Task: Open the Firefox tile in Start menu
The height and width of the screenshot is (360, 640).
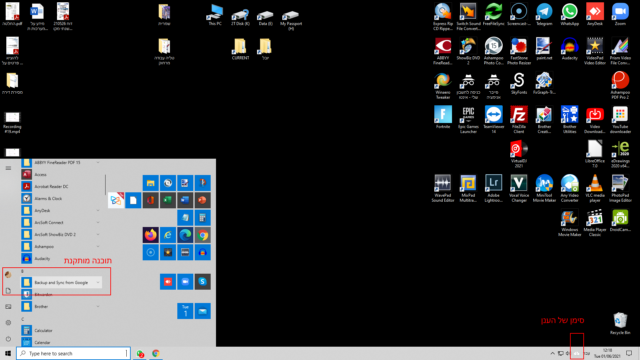Action: click(151, 235)
